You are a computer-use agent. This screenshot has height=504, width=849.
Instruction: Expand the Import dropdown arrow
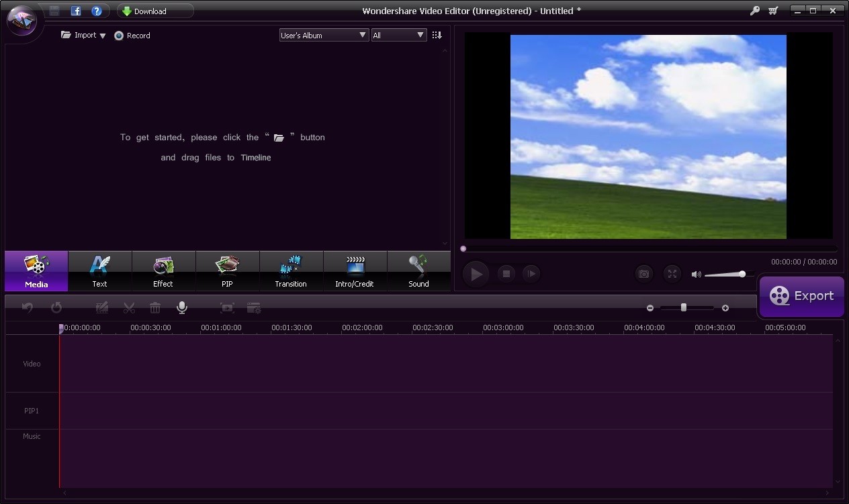pos(103,36)
